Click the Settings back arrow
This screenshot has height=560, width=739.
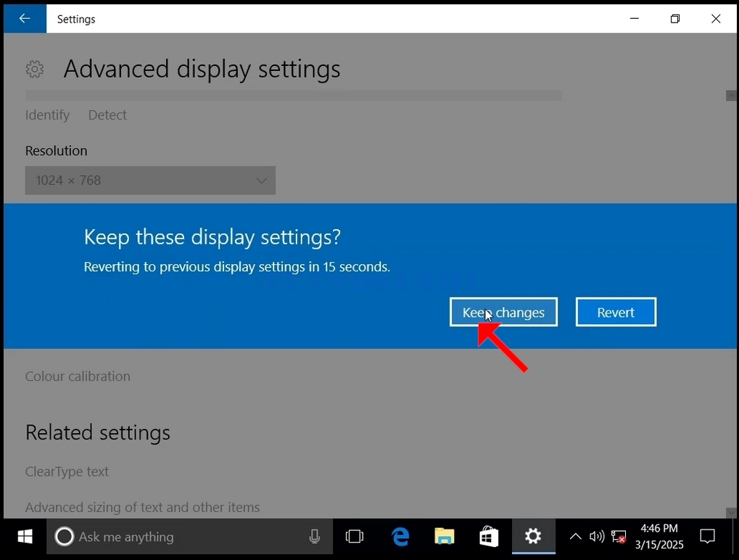(x=25, y=19)
